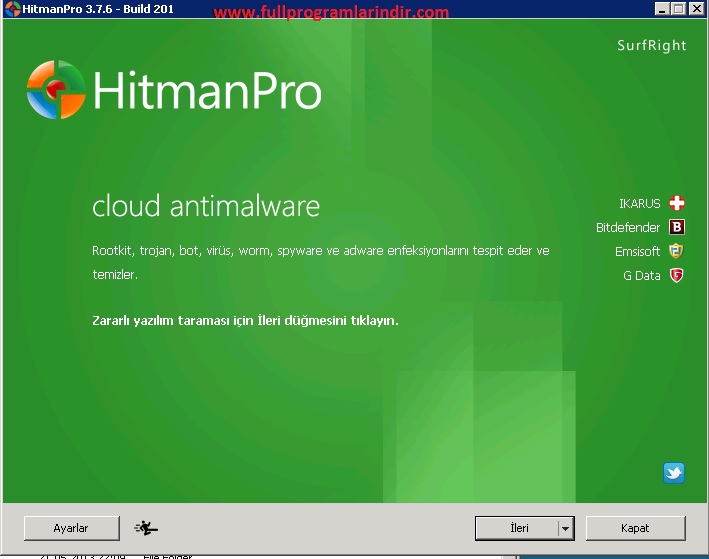Viewport: 709px width, 559px height.
Task: Minimize the HitmanPro window
Action: [664, 9]
